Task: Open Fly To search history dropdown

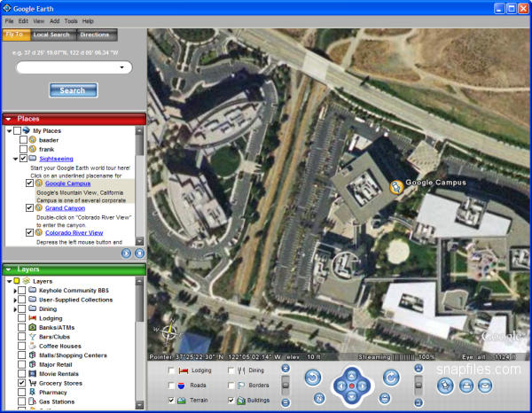Action: click(121, 67)
